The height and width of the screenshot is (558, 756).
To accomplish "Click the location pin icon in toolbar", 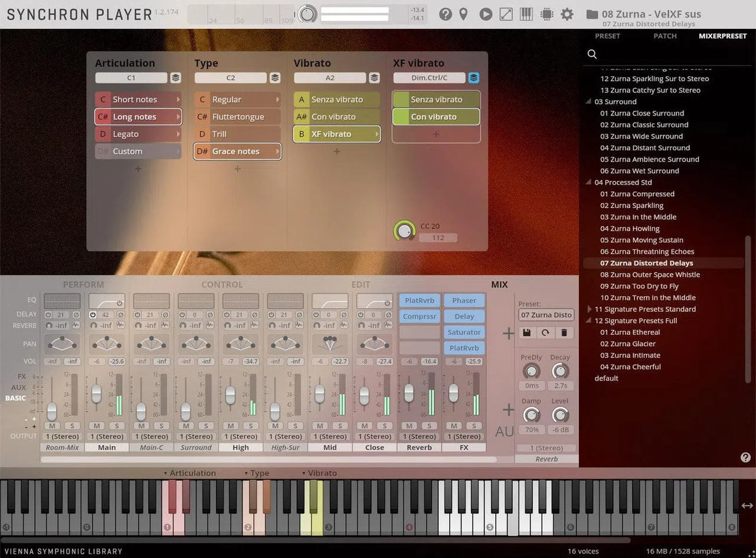I will [x=464, y=14].
